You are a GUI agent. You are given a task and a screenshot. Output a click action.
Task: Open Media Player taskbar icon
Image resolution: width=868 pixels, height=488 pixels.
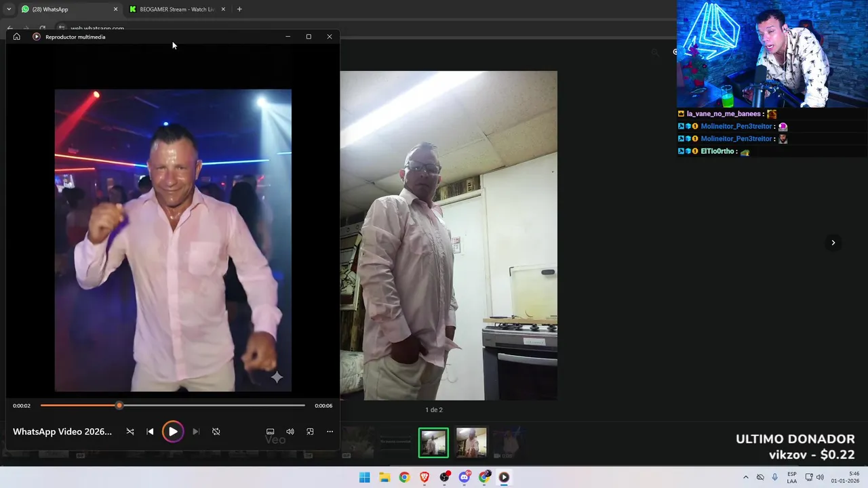click(504, 477)
